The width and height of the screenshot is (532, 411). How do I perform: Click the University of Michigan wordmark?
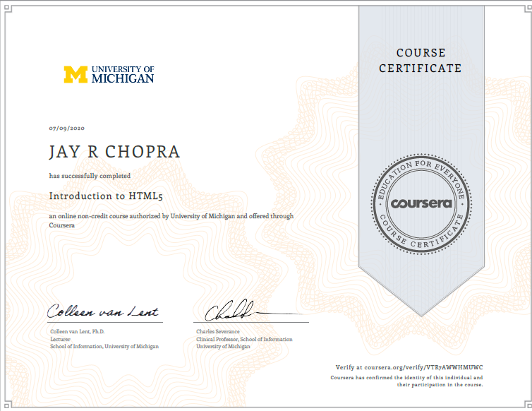[123, 74]
